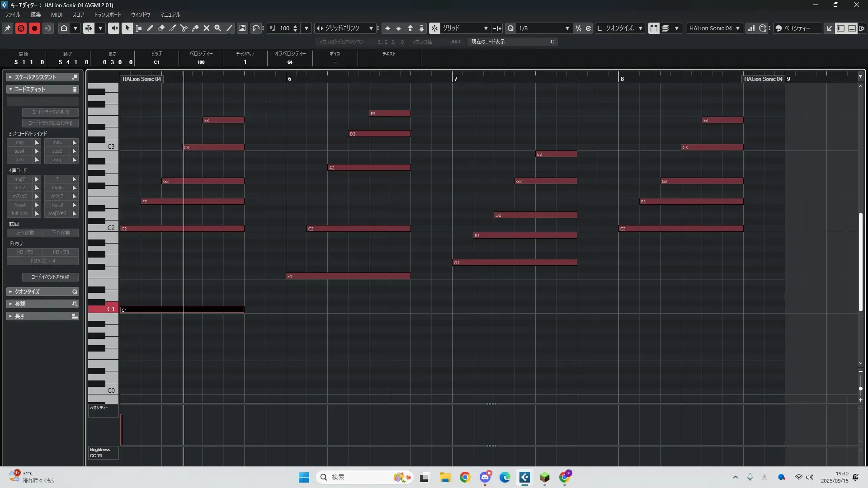Screen dimensions: 868x488
Task: Open the MIDI menu
Action: (x=57, y=14)
